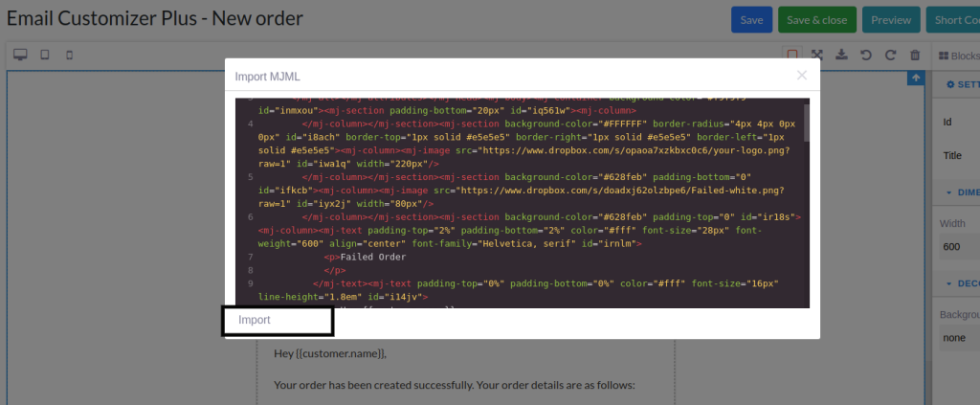Open the email Preview
Screen dimensions: 980x405
pos(891,20)
